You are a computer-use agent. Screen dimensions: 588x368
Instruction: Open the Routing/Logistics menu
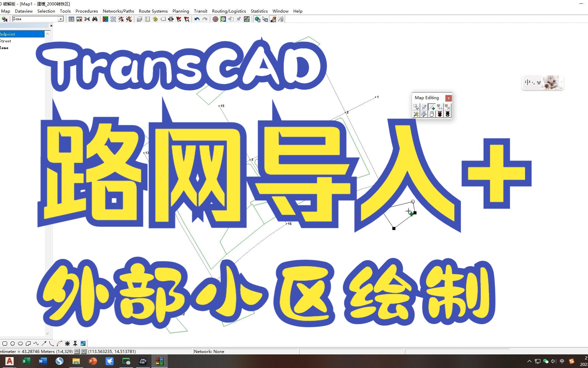pos(229,11)
